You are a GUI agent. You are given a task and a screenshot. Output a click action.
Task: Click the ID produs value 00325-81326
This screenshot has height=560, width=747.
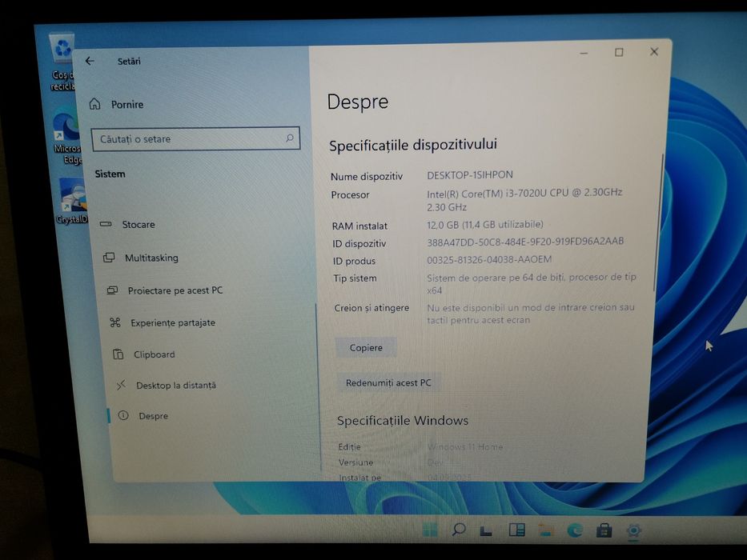pyautogui.click(x=488, y=259)
